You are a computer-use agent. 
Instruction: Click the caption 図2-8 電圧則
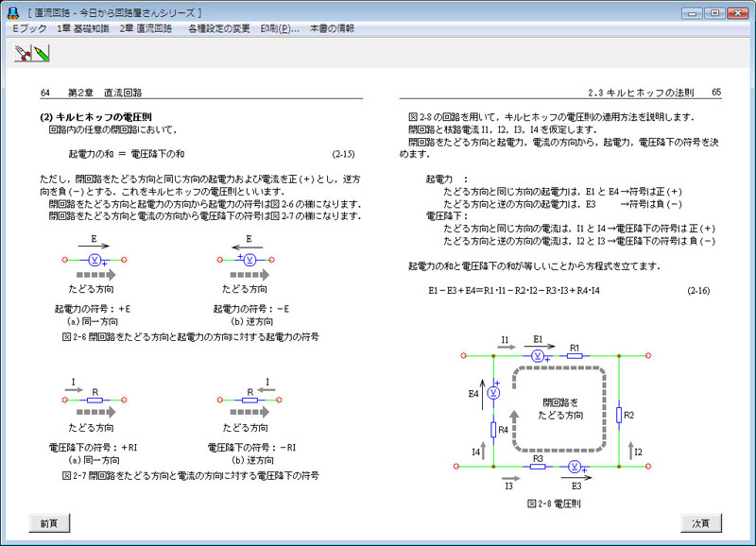tap(554, 503)
